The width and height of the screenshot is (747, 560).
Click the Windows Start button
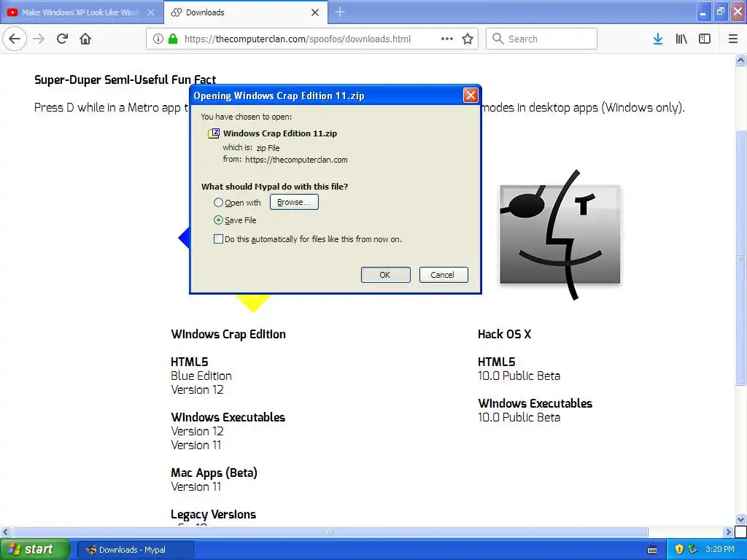pos(35,549)
